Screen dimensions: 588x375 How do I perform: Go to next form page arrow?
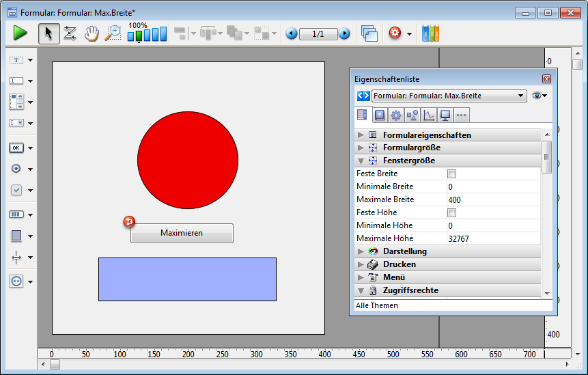click(x=344, y=33)
